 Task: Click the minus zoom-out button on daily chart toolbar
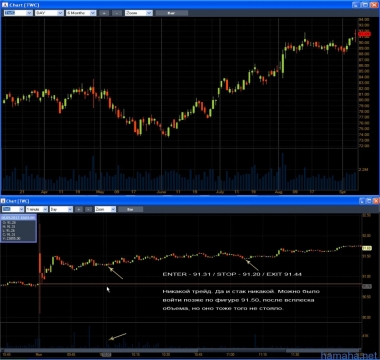point(117,13)
